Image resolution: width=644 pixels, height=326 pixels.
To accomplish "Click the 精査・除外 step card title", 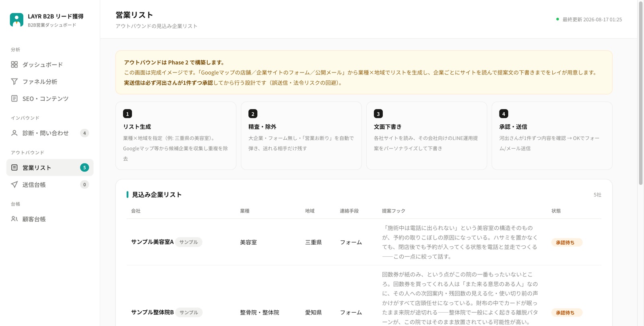I will 262,126.
